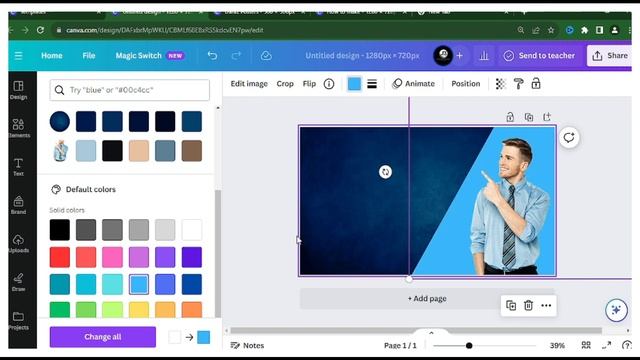
Task: Open the Design sidebar panel
Action: (18, 90)
